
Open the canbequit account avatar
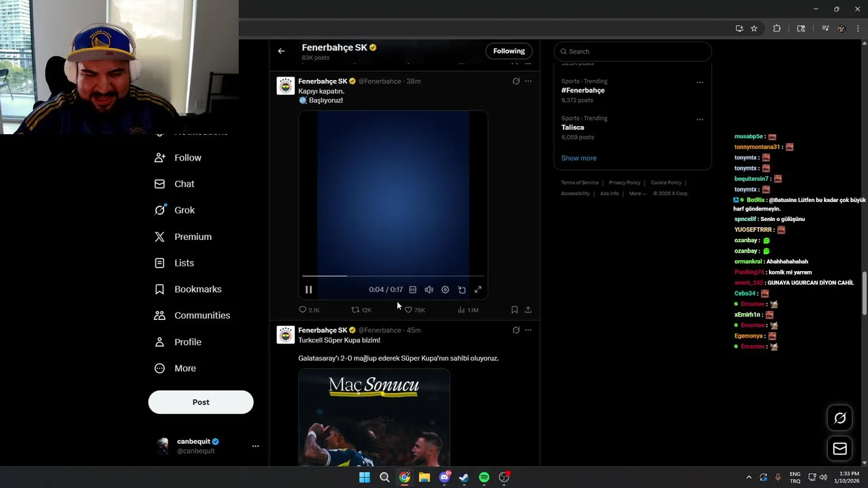pos(163,445)
